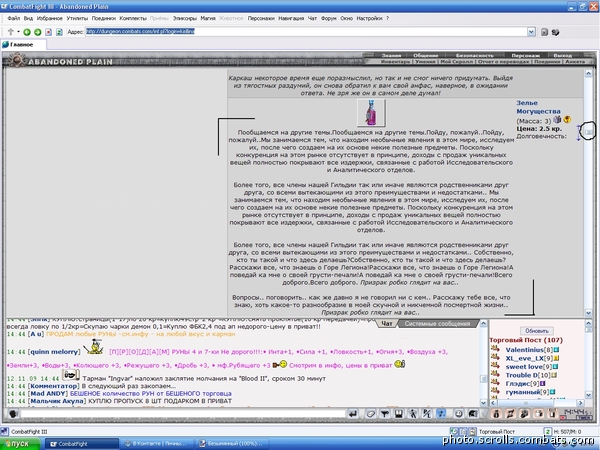Click the chat scrollbar down arrow
Image resolution: width=600 pixels, height=450 pixels.
point(483,403)
